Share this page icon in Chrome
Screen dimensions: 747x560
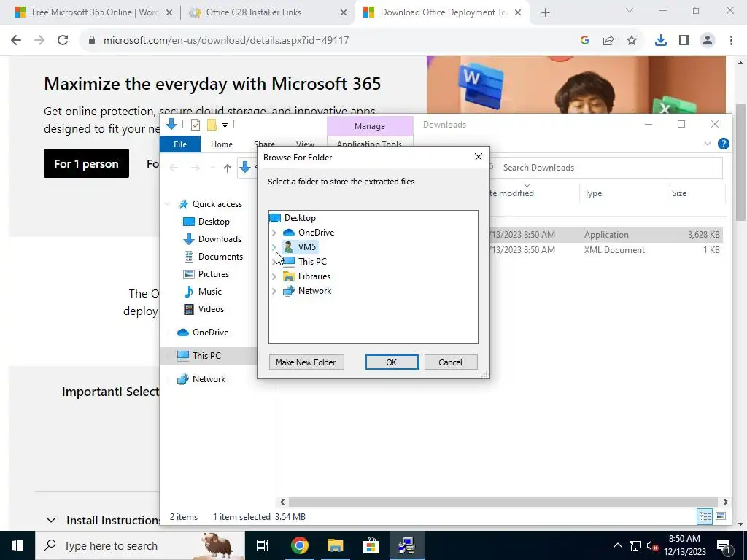(608, 41)
